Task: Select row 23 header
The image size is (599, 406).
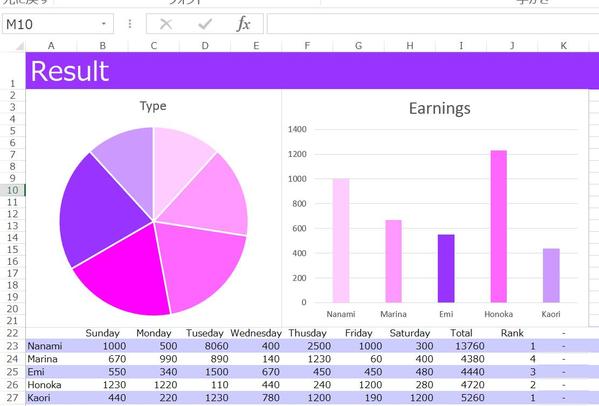Action: tap(13, 346)
